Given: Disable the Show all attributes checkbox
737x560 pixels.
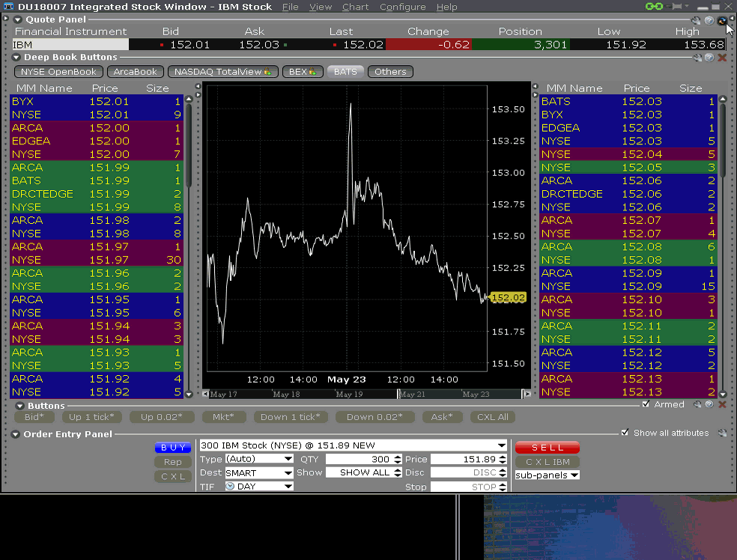Looking at the screenshot, I should tap(625, 432).
